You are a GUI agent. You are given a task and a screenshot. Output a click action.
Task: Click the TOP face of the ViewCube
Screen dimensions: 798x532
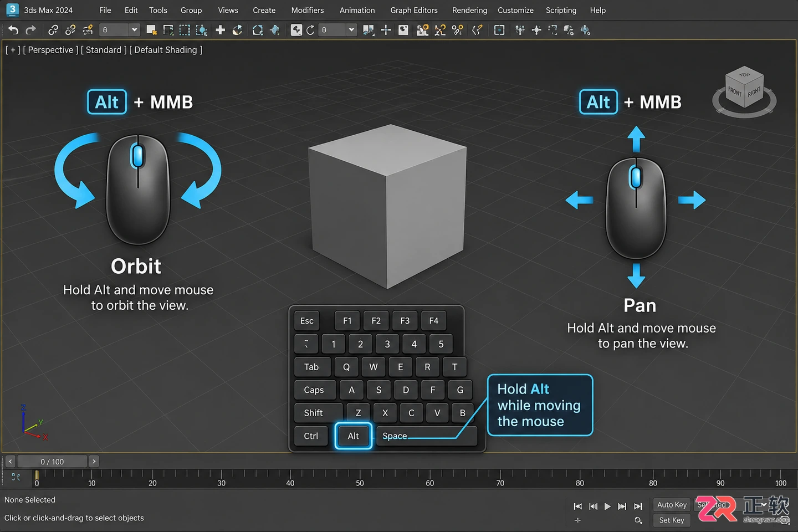click(744, 75)
